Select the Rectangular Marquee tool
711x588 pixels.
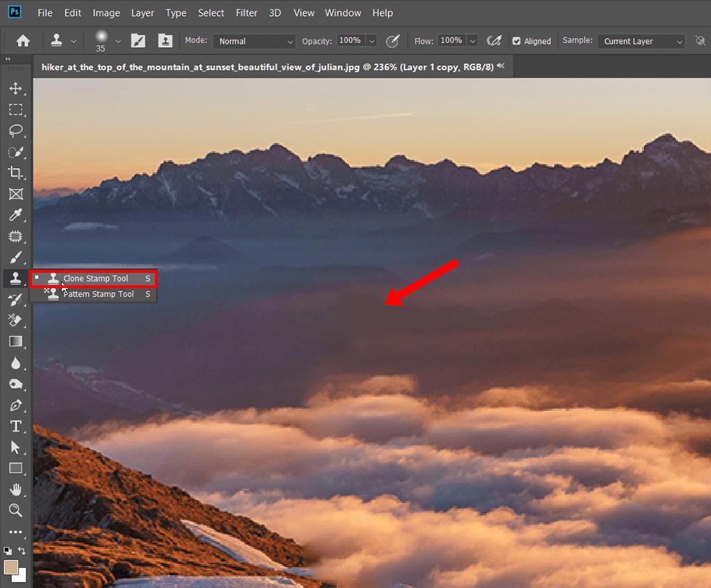coord(15,110)
